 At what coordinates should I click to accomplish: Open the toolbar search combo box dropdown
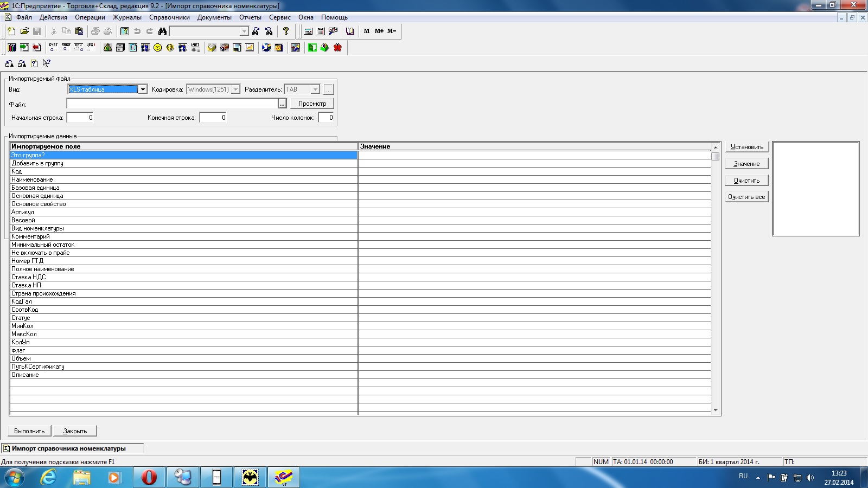[x=244, y=31]
